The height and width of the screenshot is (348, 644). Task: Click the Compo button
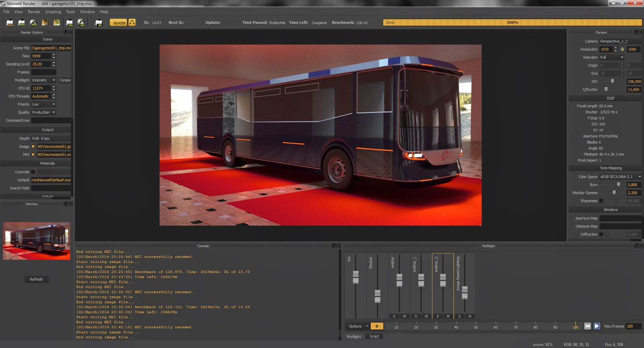click(x=65, y=80)
